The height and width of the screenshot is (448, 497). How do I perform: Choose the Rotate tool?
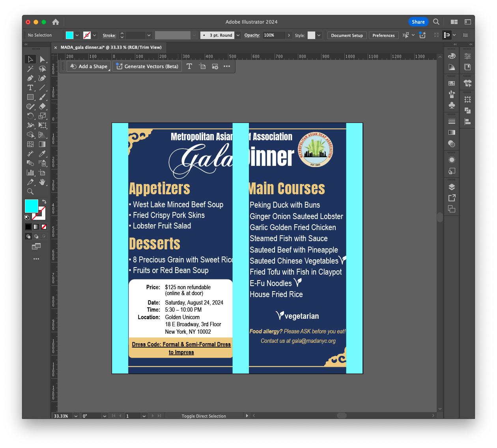click(x=30, y=116)
